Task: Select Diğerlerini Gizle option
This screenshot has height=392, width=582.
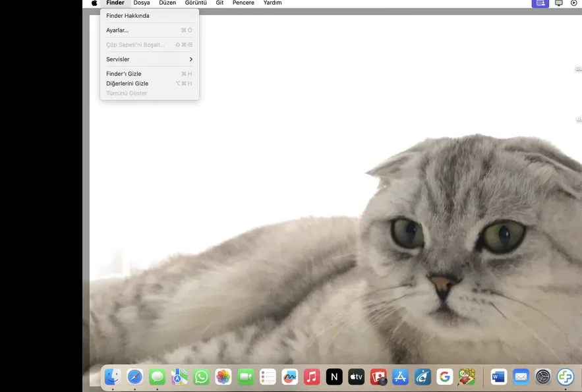Action: (127, 84)
